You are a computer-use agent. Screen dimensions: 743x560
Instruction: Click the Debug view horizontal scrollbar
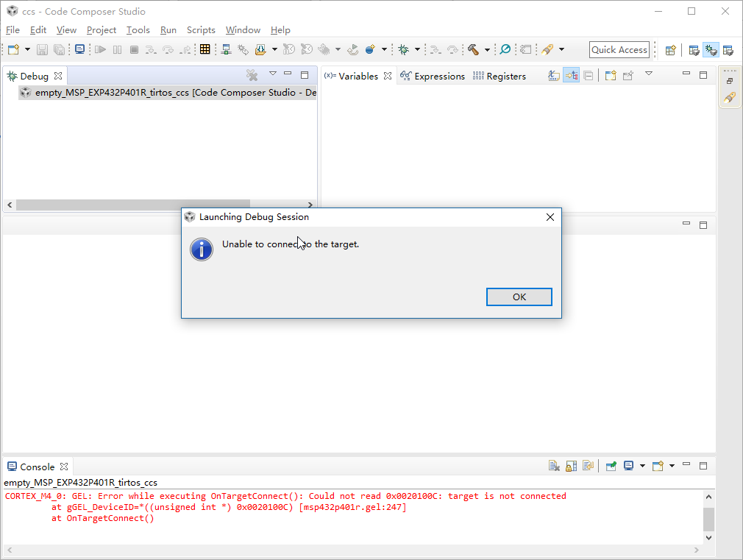click(x=133, y=205)
